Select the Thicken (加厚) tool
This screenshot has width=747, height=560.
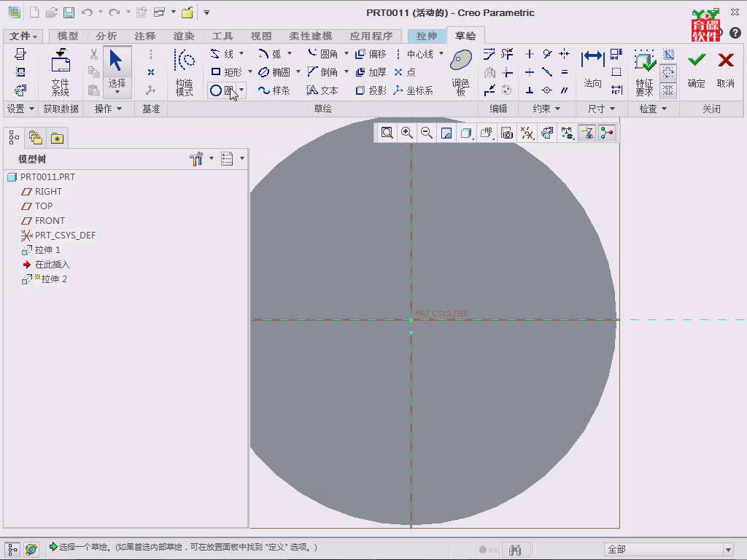(x=371, y=72)
